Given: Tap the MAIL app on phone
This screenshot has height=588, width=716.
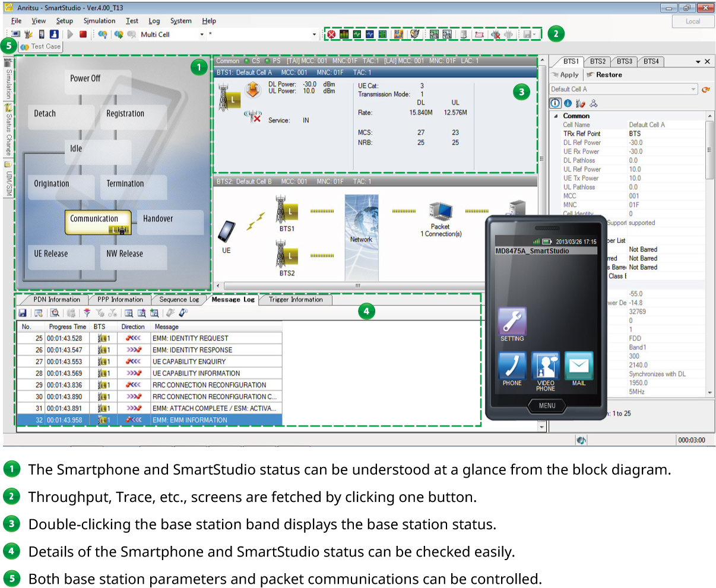Looking at the screenshot, I should pos(579,365).
